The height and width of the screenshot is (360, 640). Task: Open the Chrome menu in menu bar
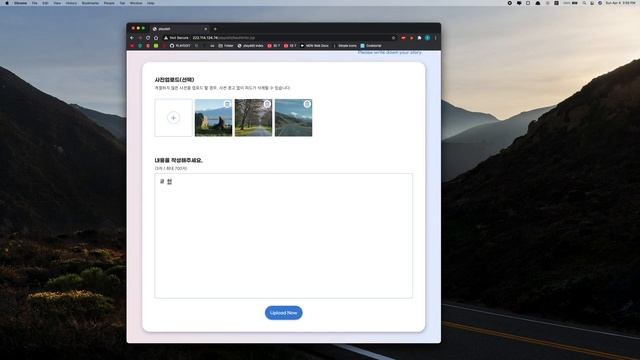tap(20, 3)
